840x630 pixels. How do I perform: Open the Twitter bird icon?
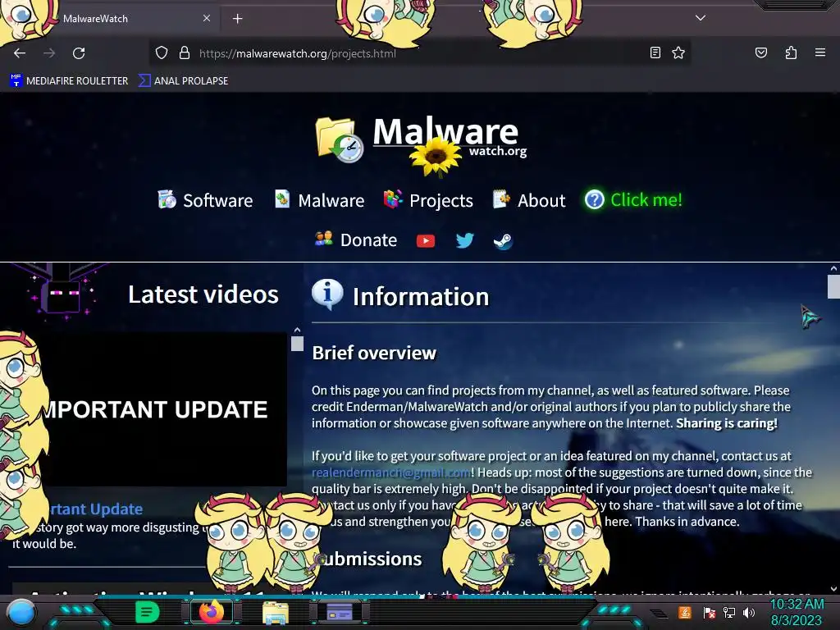tap(464, 240)
